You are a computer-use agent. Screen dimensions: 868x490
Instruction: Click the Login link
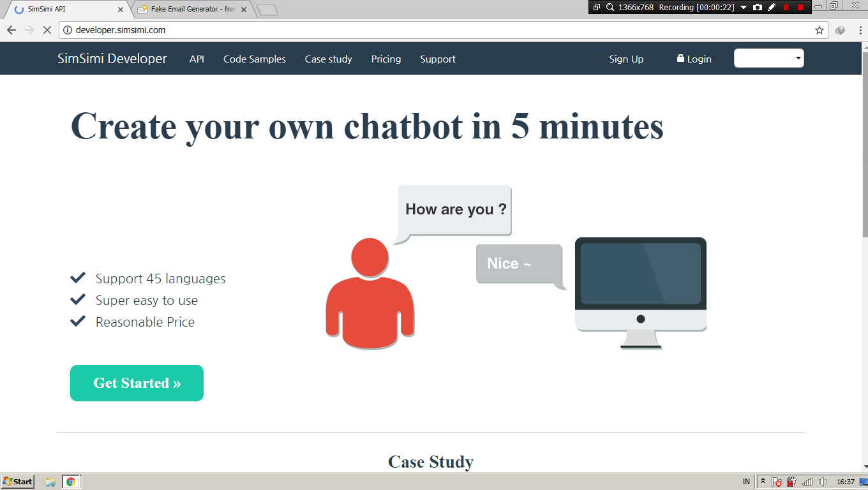(x=694, y=59)
